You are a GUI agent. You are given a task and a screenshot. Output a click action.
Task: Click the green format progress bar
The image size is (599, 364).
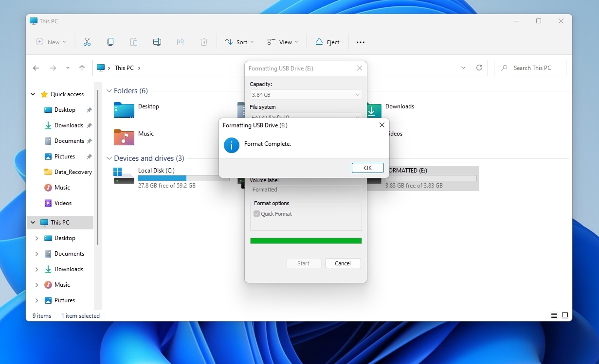click(306, 241)
